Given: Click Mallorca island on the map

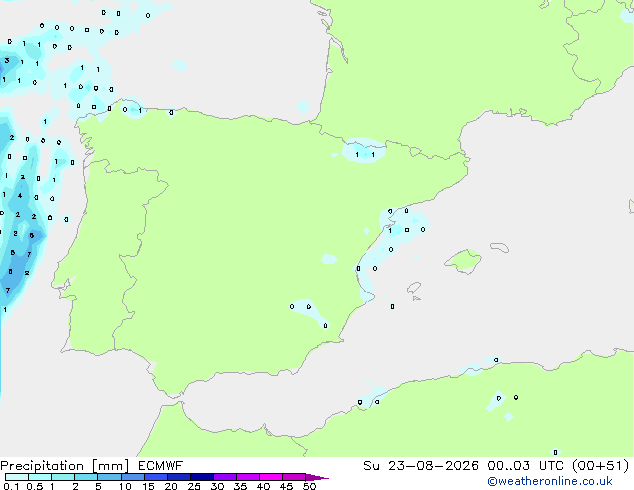Looking at the screenshot, I should (x=463, y=261).
